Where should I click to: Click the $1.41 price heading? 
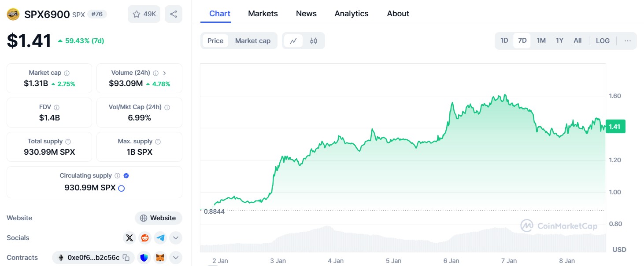pyautogui.click(x=29, y=41)
